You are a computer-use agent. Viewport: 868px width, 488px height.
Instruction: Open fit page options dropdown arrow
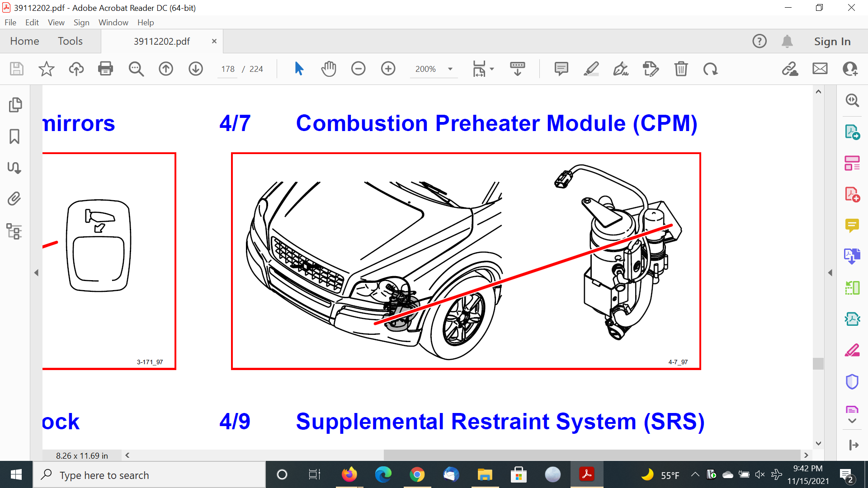point(492,69)
